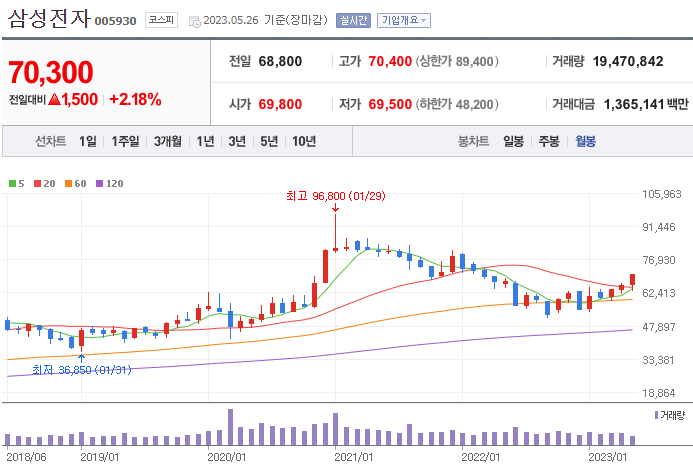
Task: Select the 1일 line chart tab
Action: click(x=88, y=141)
